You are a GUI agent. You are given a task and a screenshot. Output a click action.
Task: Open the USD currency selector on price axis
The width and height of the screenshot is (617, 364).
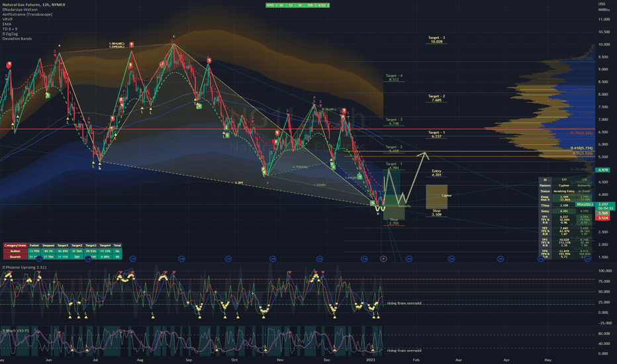coord(601,4)
